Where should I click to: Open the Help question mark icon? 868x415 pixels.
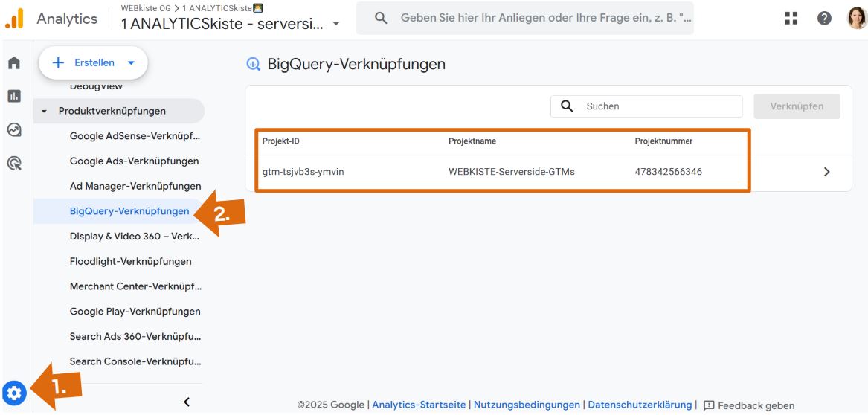pos(824,19)
